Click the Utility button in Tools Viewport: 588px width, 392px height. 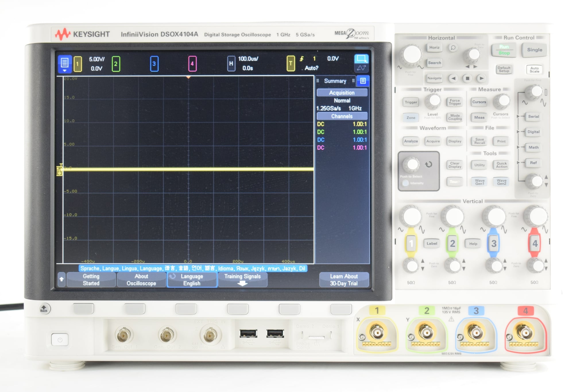479,165
